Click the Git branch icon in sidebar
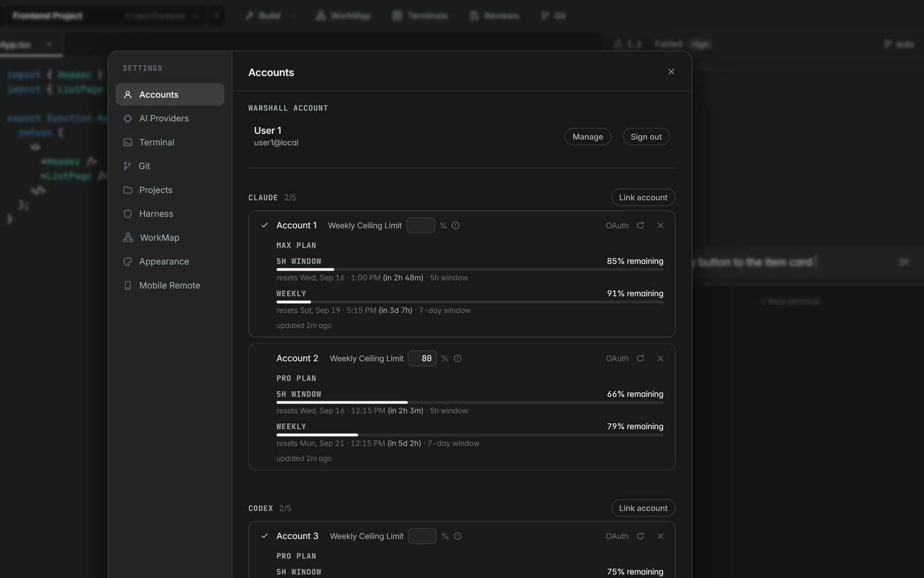This screenshot has width=924, height=578. [x=128, y=166]
